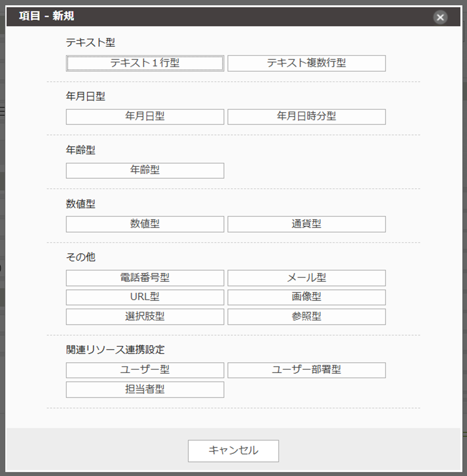Select the テキスト１行型 field type
467x476 pixels.
tap(145, 63)
